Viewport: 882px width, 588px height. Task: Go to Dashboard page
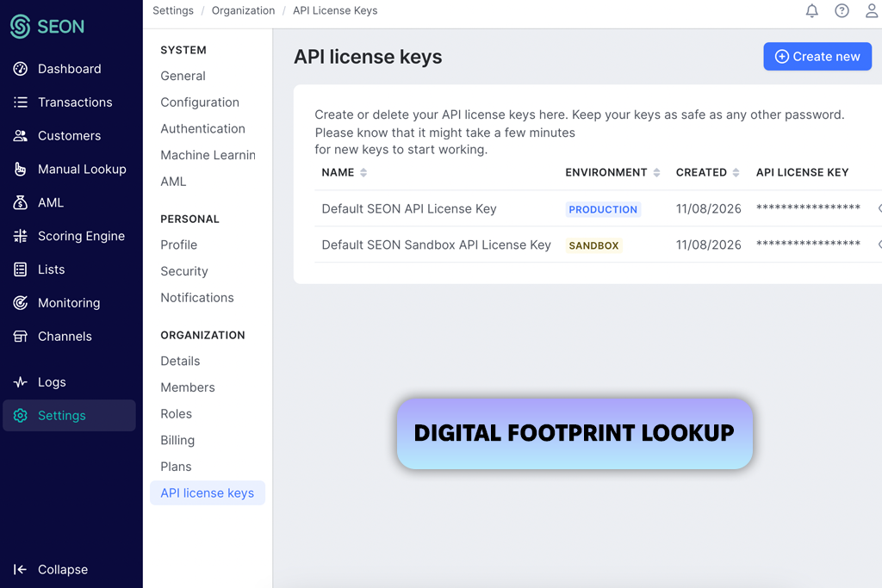69,69
